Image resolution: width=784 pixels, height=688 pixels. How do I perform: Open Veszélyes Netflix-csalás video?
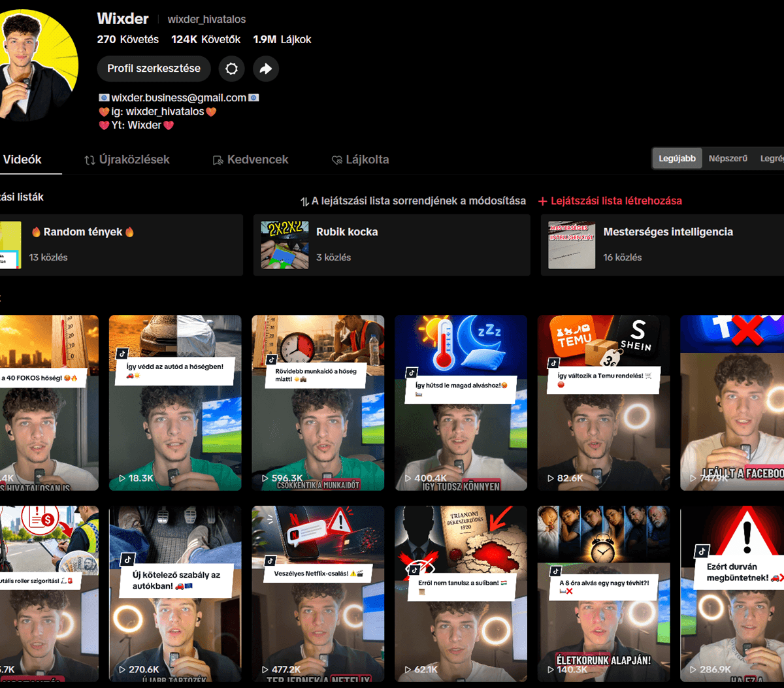(318, 593)
